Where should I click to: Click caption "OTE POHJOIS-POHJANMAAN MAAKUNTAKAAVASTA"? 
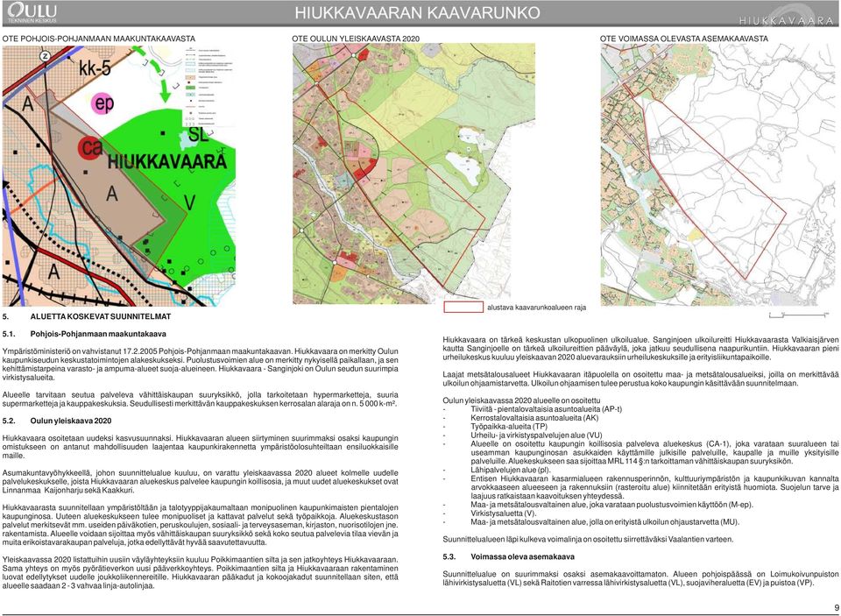(99, 39)
